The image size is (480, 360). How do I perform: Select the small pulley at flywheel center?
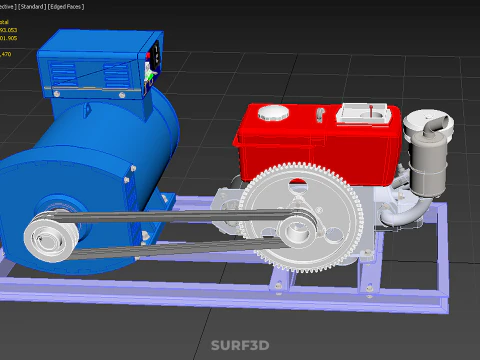pyautogui.click(x=297, y=231)
